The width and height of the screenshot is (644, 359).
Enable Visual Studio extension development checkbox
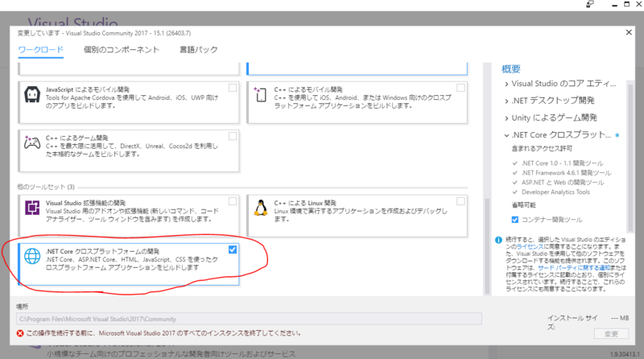(233, 201)
